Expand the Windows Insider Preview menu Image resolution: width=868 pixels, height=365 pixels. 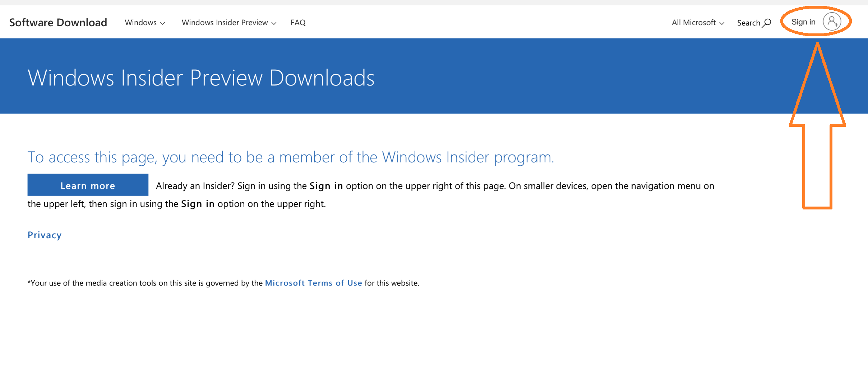click(229, 23)
